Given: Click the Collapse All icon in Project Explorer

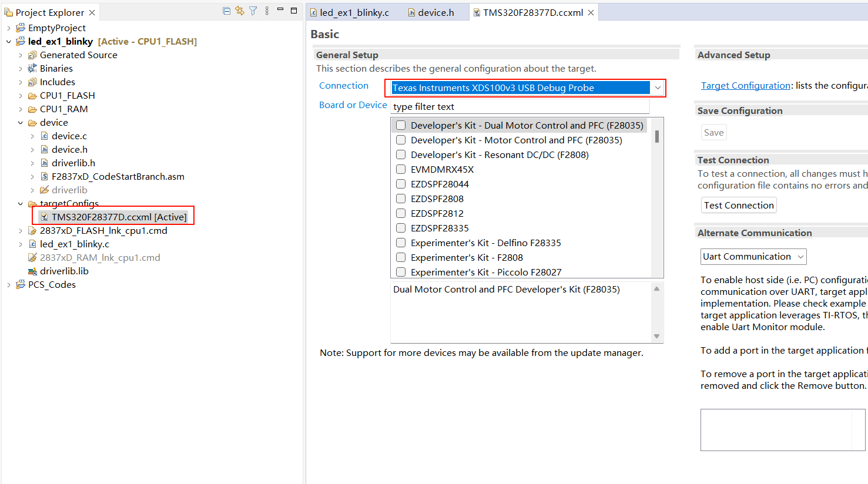Looking at the screenshot, I should point(226,11).
